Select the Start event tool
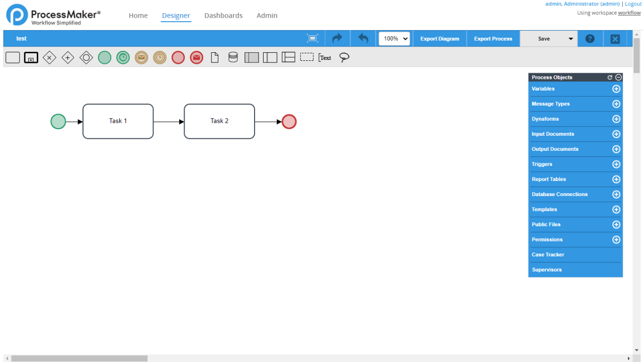 105,57
